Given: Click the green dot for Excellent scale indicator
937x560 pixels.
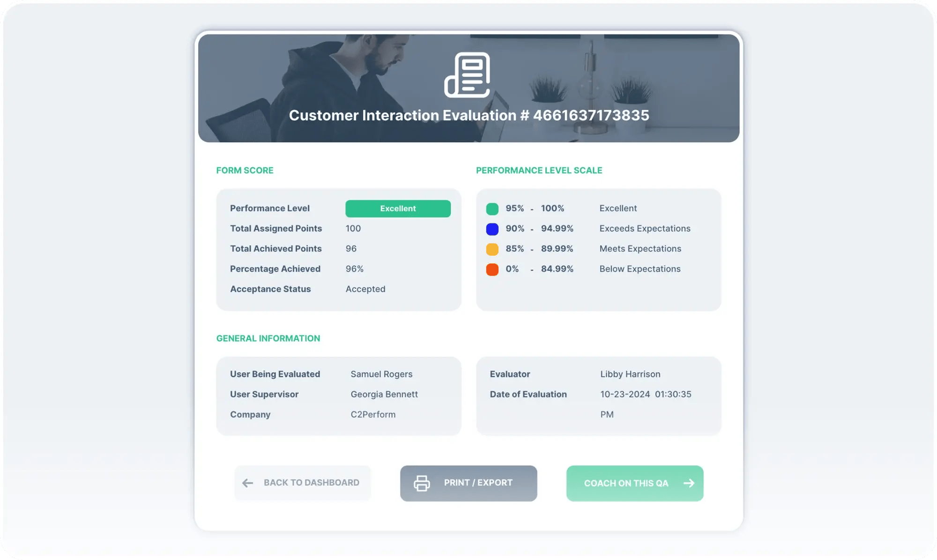Looking at the screenshot, I should click(x=491, y=208).
